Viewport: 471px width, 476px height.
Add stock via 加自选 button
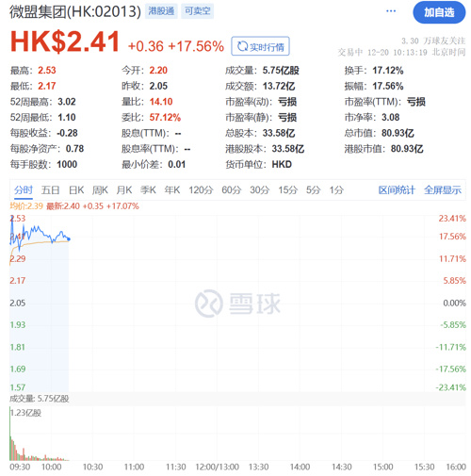click(x=439, y=12)
